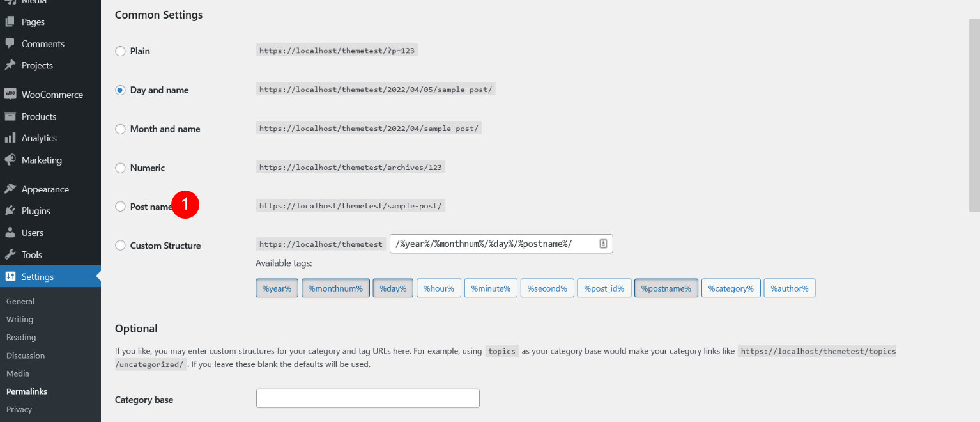Click the Marketing megaphone icon
Screen dimensions: 980x422
click(10, 160)
